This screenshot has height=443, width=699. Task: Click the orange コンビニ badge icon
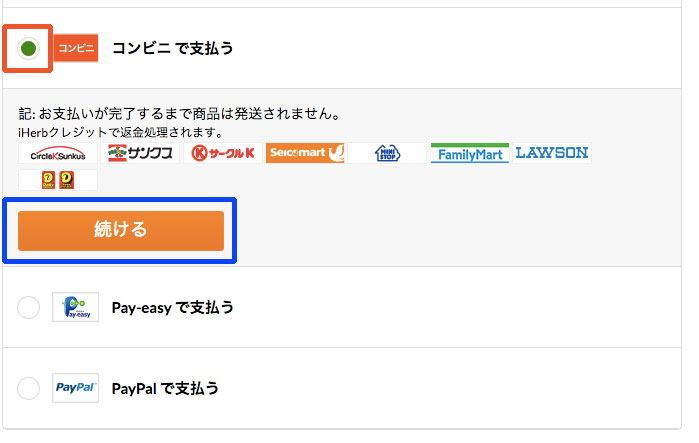pos(76,48)
